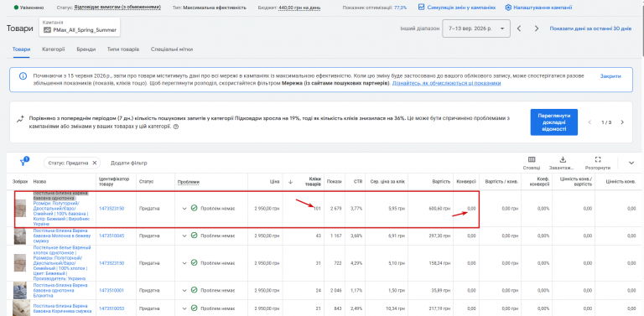The height and width of the screenshot is (316, 644).
Task: Expand issues chevron for product 1473510045
Action: (x=184, y=236)
